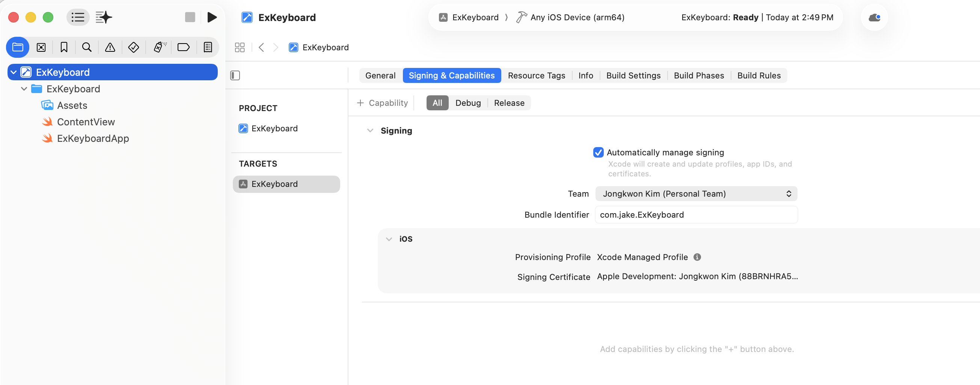The height and width of the screenshot is (385, 980).
Task: Open the Bookmark navigator
Action: [64, 47]
